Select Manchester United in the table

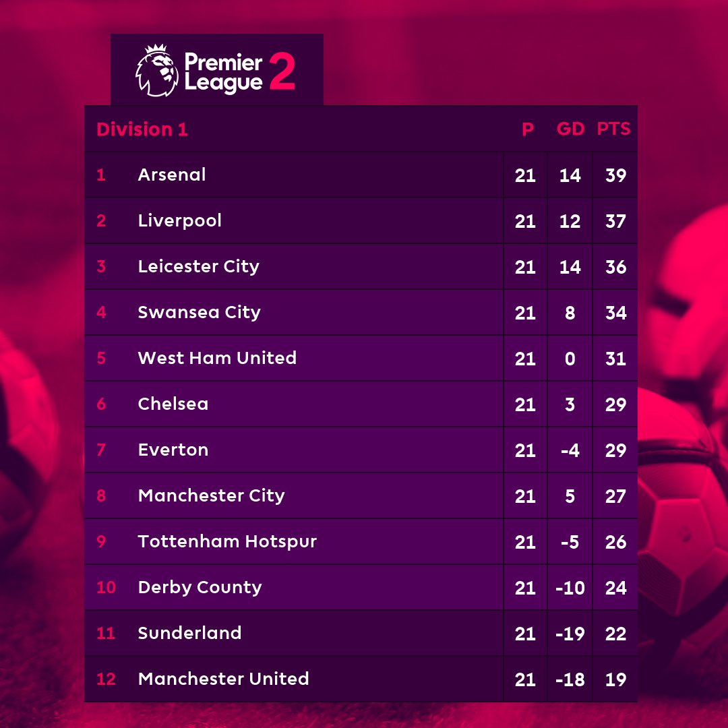[224, 679]
